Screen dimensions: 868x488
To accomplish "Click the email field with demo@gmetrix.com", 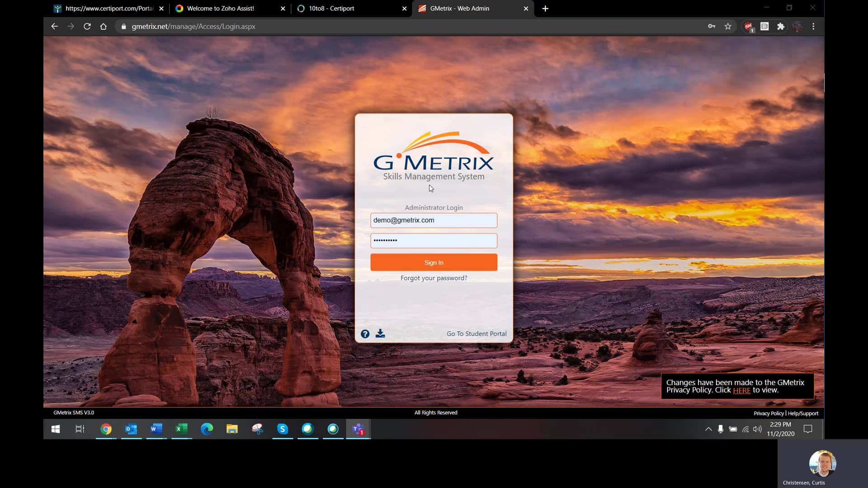I will 434,221.
